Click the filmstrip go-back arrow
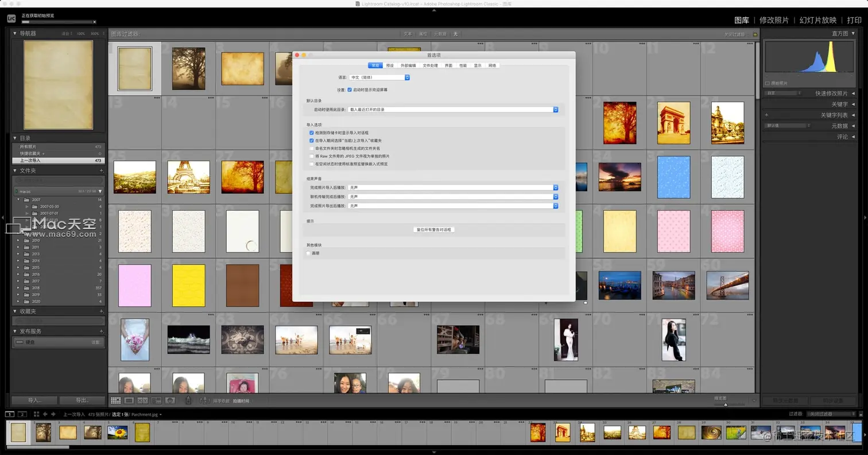 (45, 414)
